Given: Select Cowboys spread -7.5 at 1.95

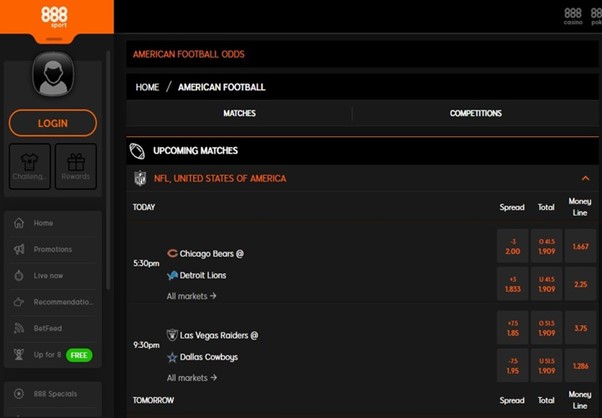Looking at the screenshot, I should click(x=513, y=365).
